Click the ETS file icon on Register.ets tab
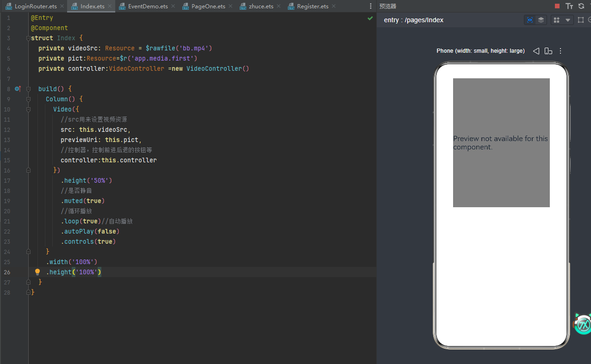 (291, 6)
